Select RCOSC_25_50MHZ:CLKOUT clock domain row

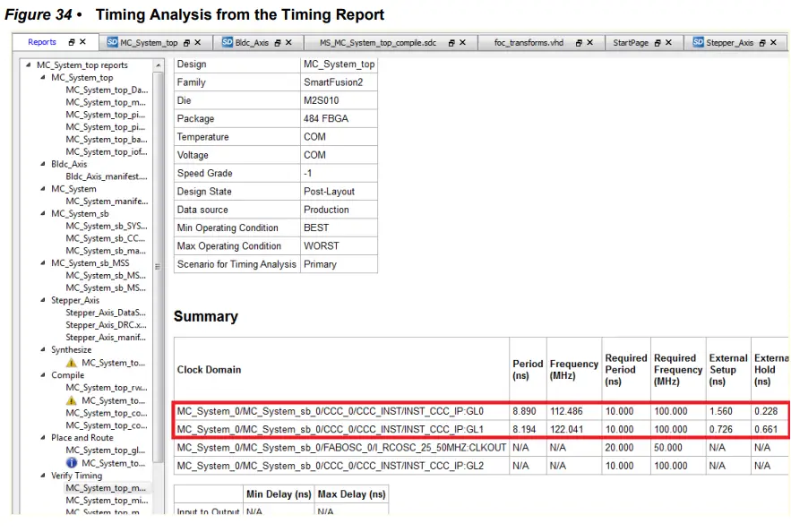point(481,447)
